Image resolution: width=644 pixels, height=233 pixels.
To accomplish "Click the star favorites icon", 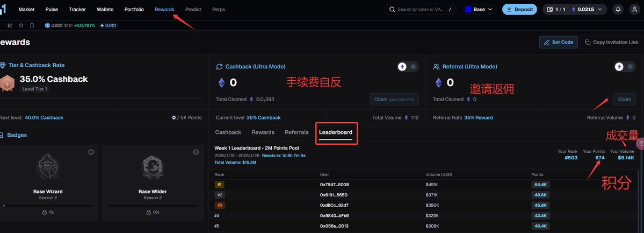I will [x=21, y=25].
